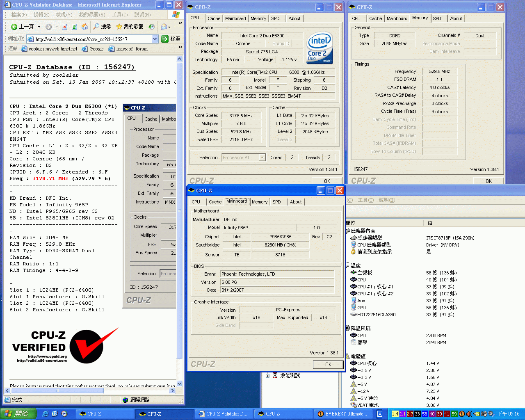This screenshot has width=525, height=420.
Task: Click OK in the Mainboard CPU-Z window
Action: click(328, 365)
